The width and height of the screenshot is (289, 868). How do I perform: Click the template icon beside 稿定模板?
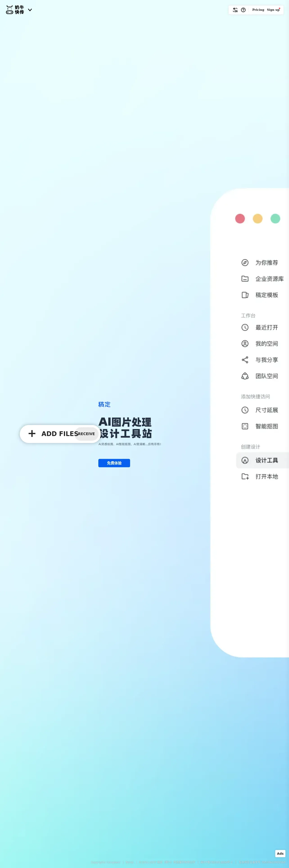pos(245,295)
